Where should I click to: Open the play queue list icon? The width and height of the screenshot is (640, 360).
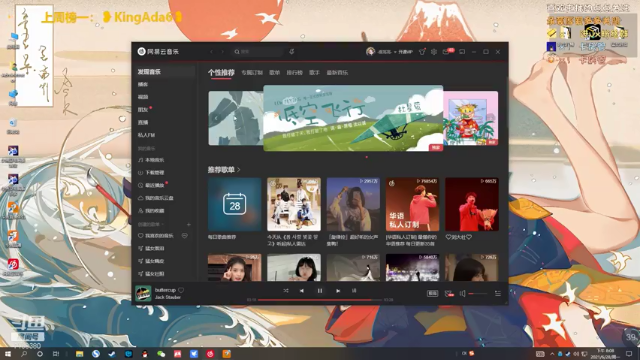(498, 293)
